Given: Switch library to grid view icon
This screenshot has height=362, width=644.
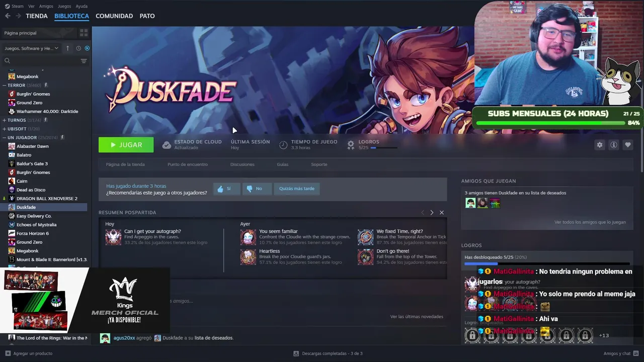Looking at the screenshot, I should tap(84, 33).
